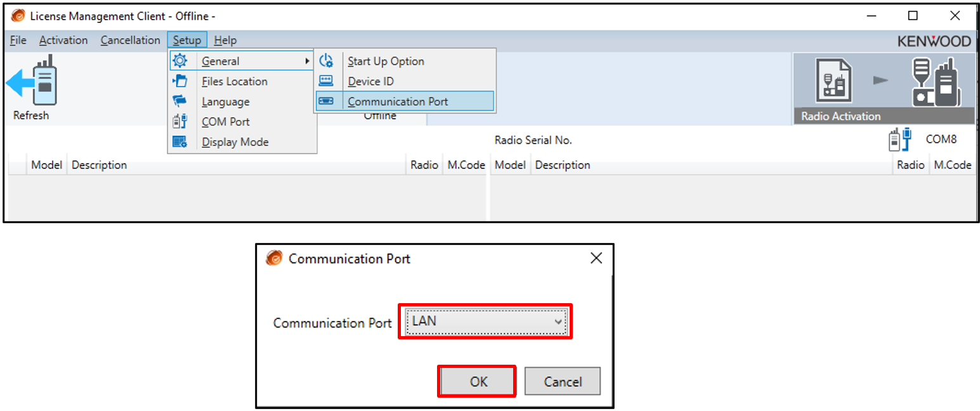Viewport: 980px width, 411px height.
Task: Click the Device ID computer icon
Action: (326, 81)
